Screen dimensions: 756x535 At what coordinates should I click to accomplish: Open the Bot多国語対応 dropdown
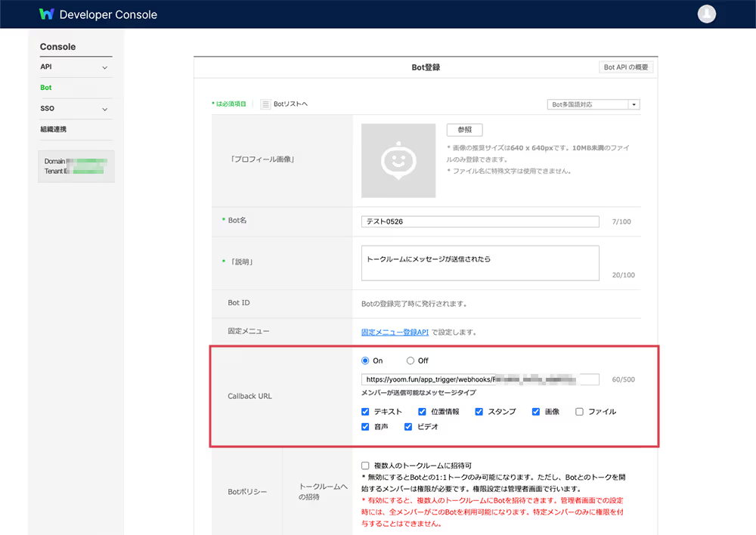(x=593, y=105)
